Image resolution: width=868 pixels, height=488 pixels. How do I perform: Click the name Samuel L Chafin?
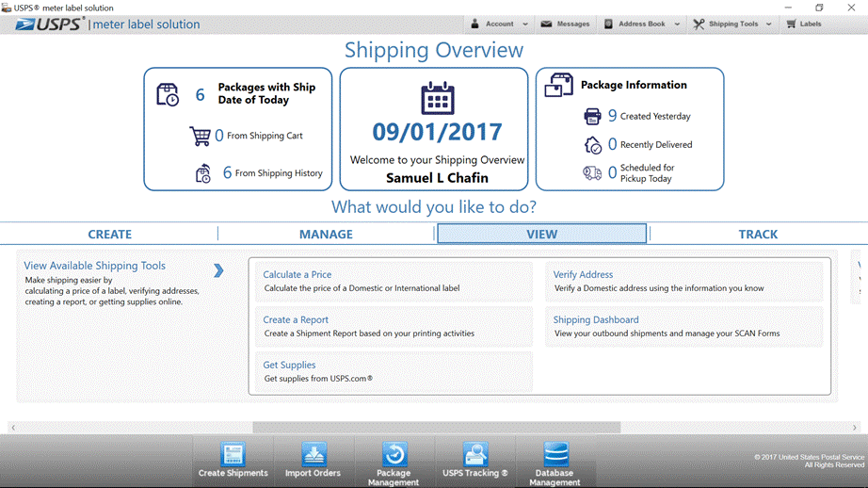point(437,178)
